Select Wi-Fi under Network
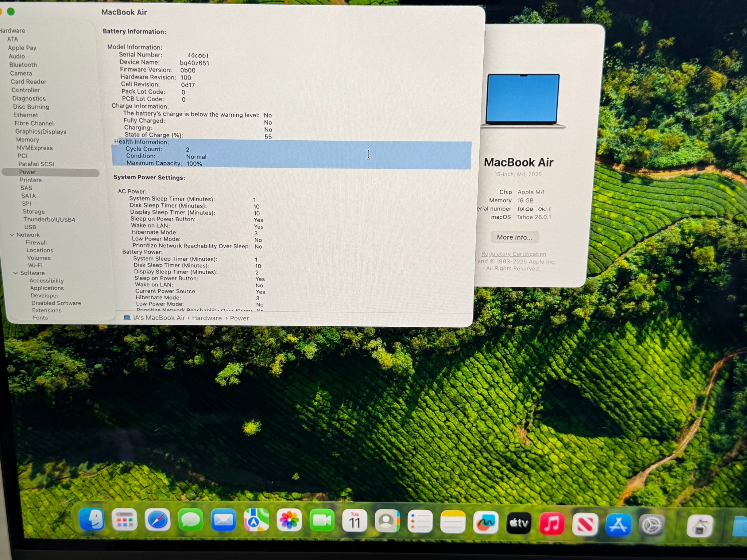This screenshot has height=560, width=747. 35,265
